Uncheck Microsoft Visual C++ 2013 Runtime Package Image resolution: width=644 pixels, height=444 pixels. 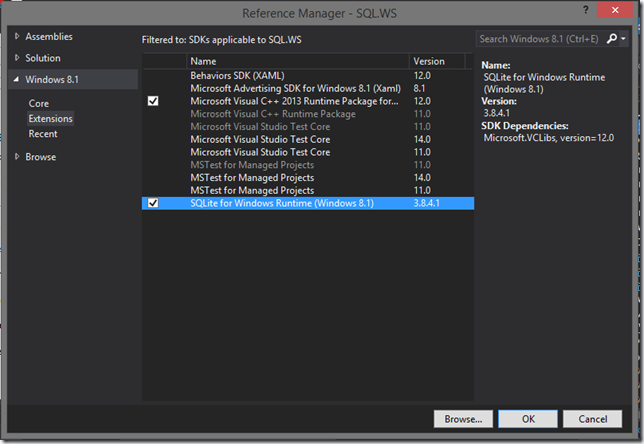click(x=153, y=101)
